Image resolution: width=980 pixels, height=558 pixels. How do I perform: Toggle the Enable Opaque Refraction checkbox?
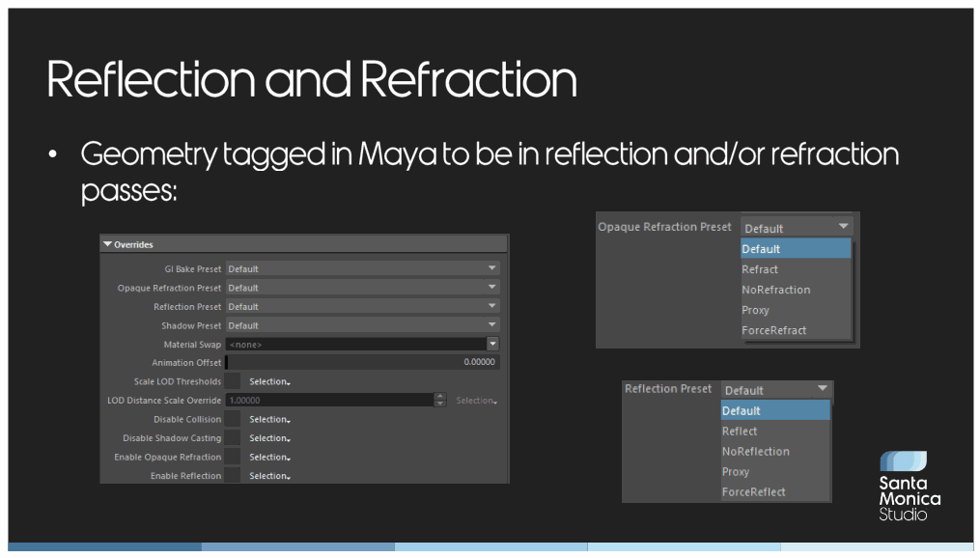click(x=233, y=457)
